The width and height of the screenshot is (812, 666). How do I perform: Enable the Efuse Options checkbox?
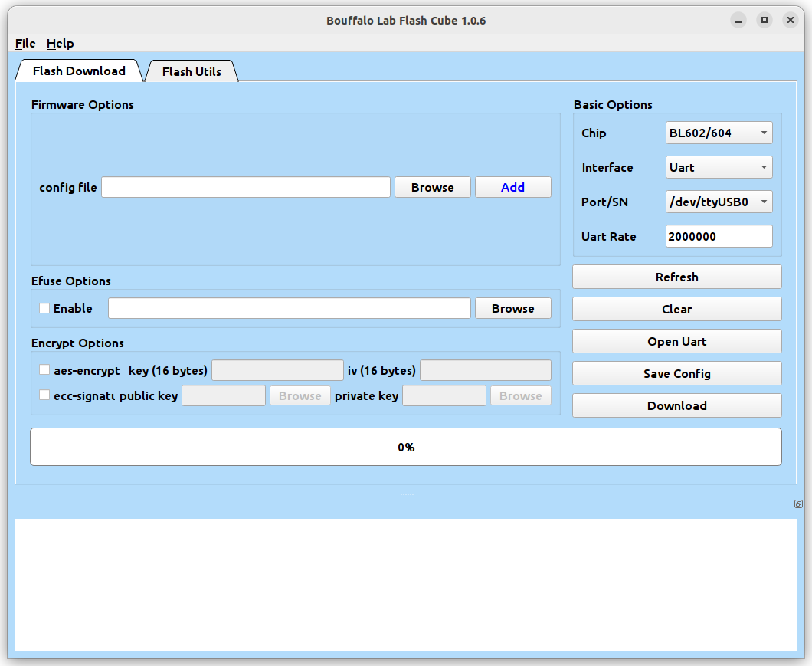pos(44,308)
